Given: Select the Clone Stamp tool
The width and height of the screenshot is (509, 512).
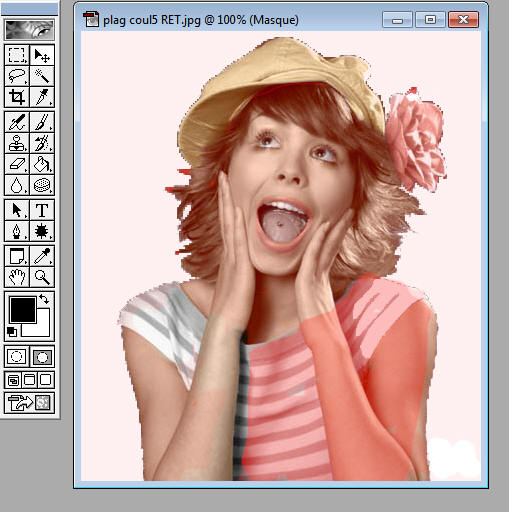Looking at the screenshot, I should [17, 143].
